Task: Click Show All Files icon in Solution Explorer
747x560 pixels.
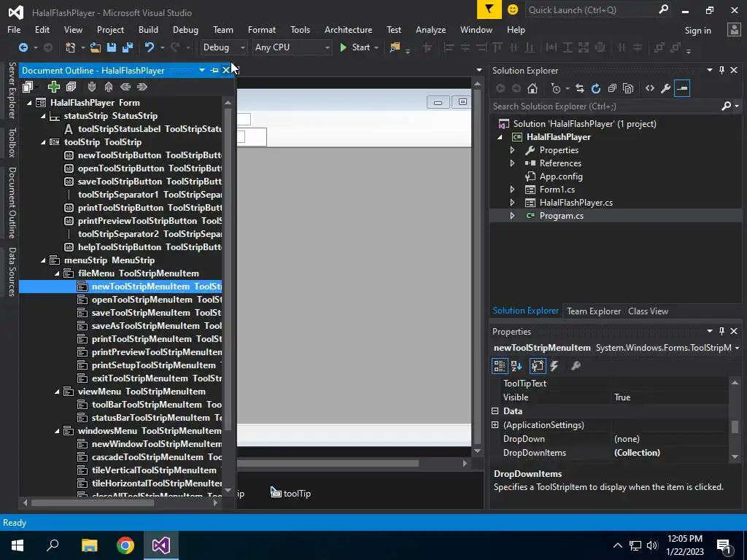Action: [628, 88]
